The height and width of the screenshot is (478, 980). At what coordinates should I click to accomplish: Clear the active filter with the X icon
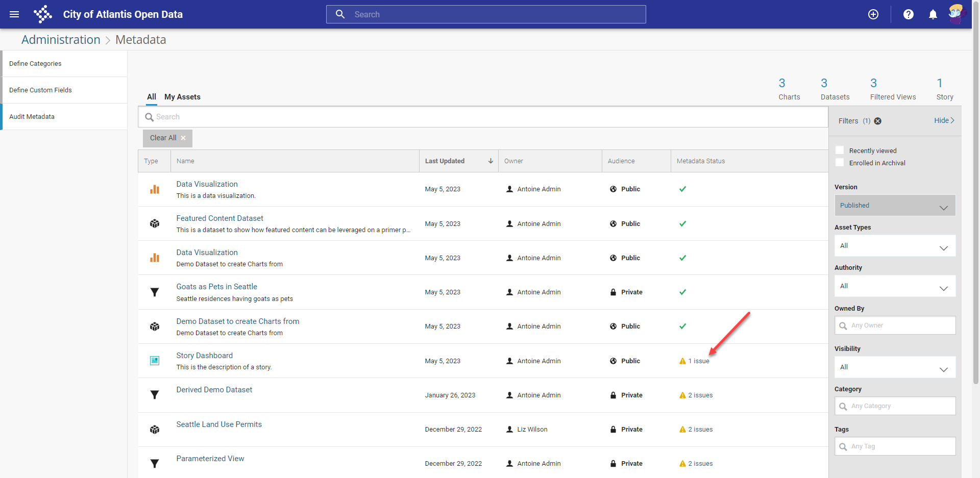coord(878,121)
